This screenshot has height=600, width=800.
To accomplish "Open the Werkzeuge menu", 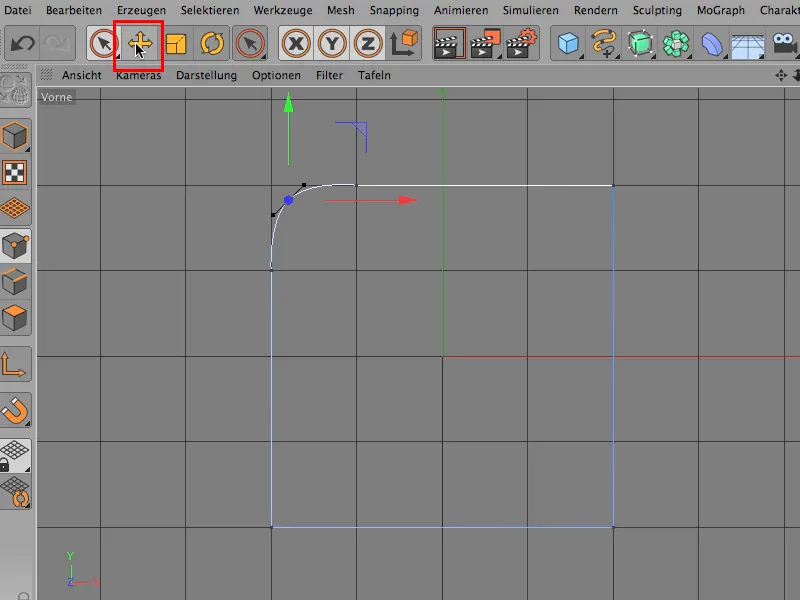I will coord(283,10).
